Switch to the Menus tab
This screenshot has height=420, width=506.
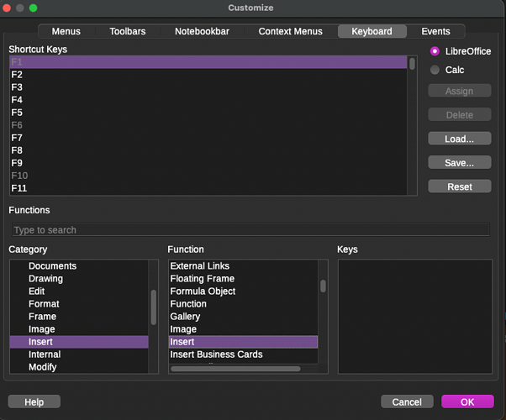pos(66,31)
